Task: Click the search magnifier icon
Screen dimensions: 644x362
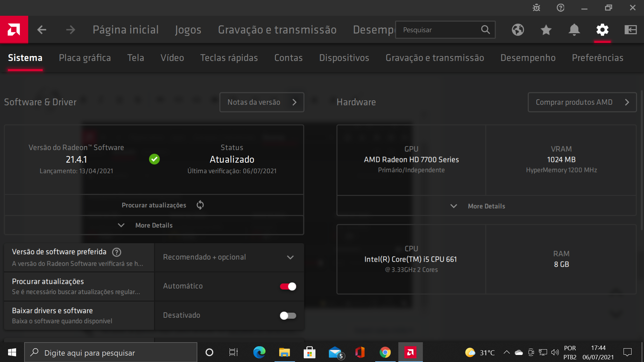Action: [x=485, y=30]
